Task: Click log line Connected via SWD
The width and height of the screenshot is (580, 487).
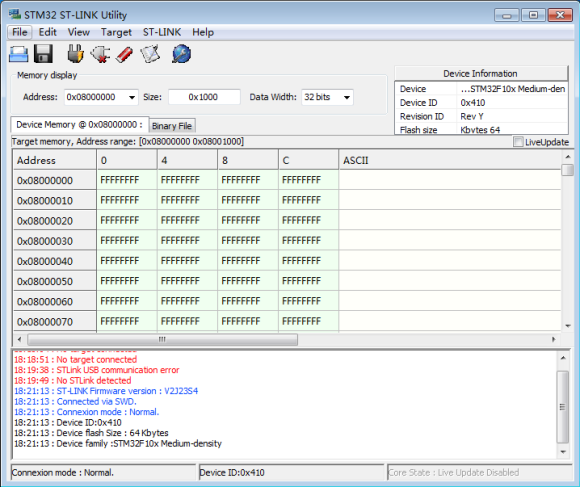Action: click(x=75, y=401)
